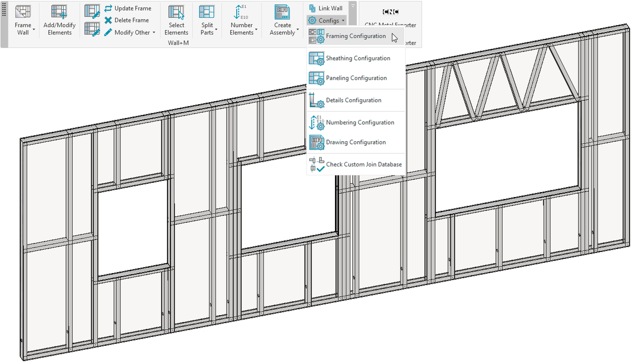Open Add/Modify Elements tool
Image resolution: width=632 pixels, height=364 pixels.
click(59, 12)
